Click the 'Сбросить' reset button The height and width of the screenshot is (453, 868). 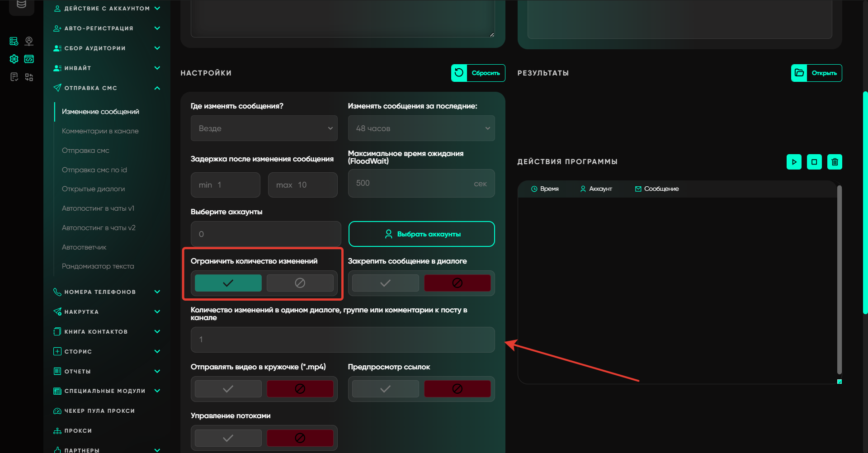point(478,73)
